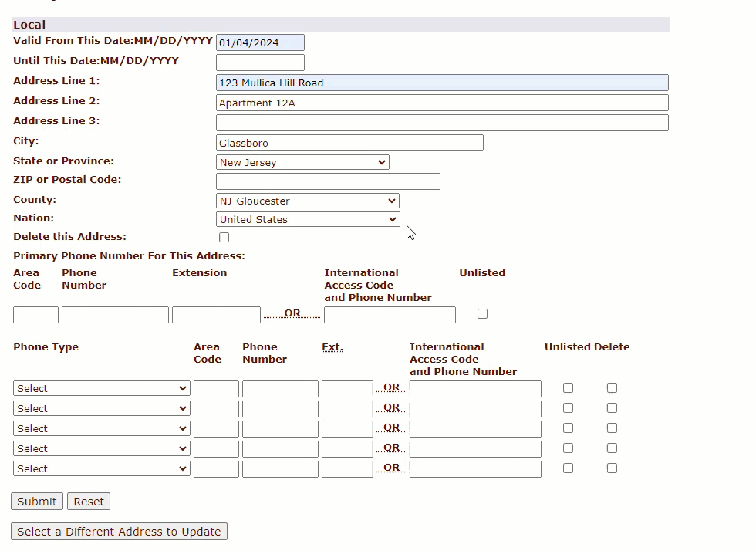The height and width of the screenshot is (551, 756).
Task: Click primary International Access Code field
Action: pyautogui.click(x=390, y=315)
